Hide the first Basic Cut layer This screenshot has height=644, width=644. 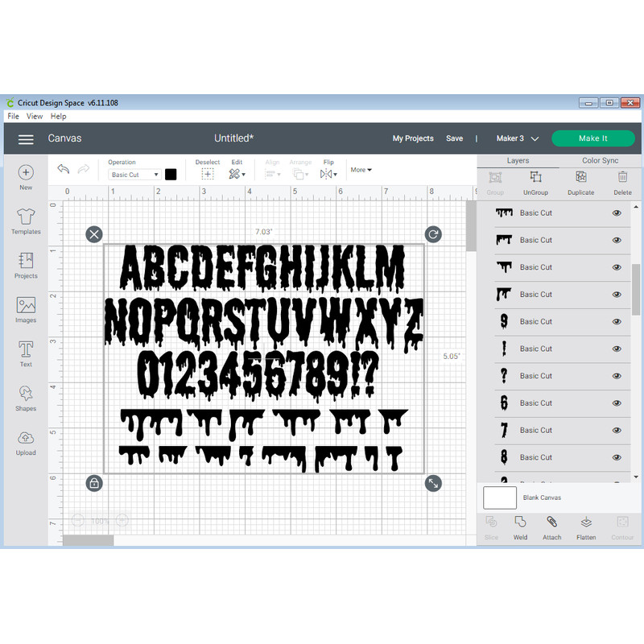coord(617,213)
